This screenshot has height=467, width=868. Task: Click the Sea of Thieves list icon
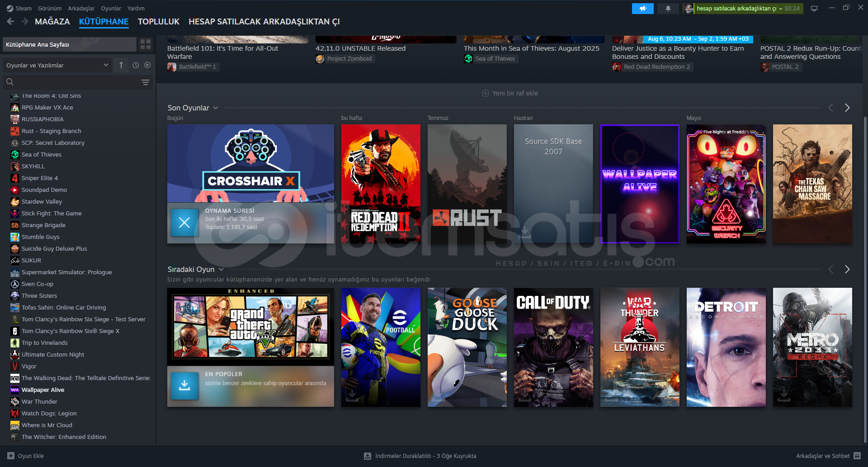pyautogui.click(x=15, y=154)
